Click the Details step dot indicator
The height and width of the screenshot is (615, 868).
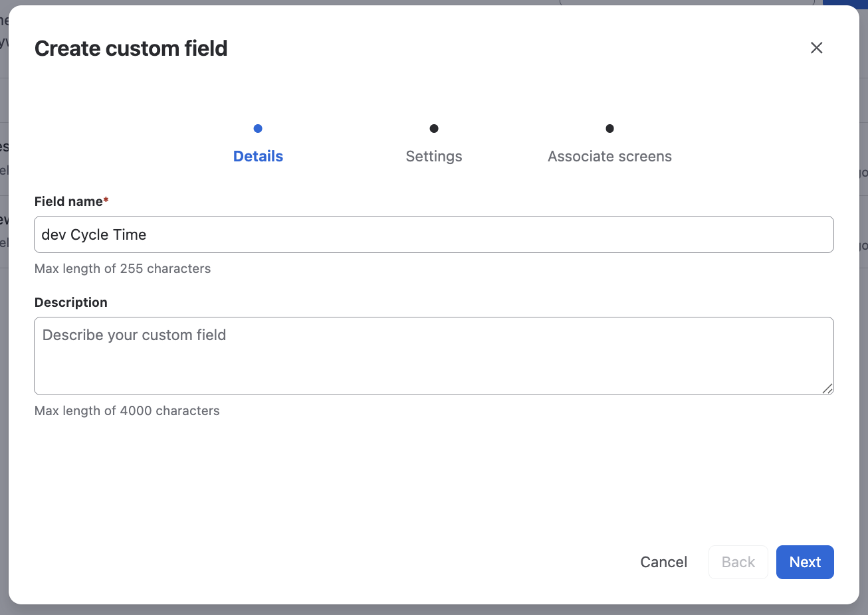(258, 128)
